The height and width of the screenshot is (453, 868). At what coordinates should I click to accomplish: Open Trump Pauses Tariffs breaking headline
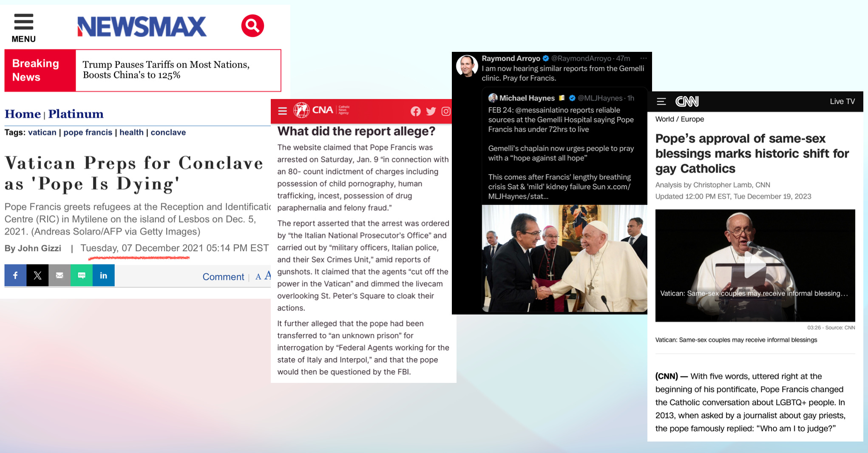click(166, 70)
